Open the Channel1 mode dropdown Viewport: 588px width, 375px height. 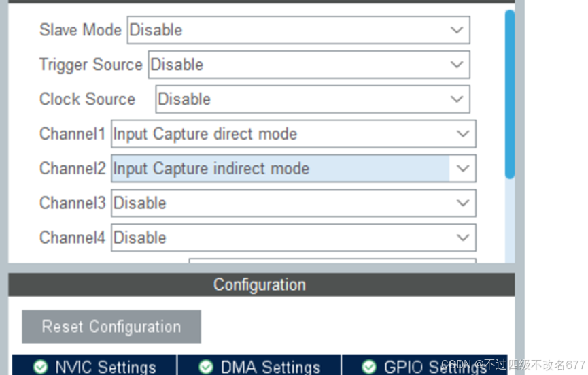point(294,134)
